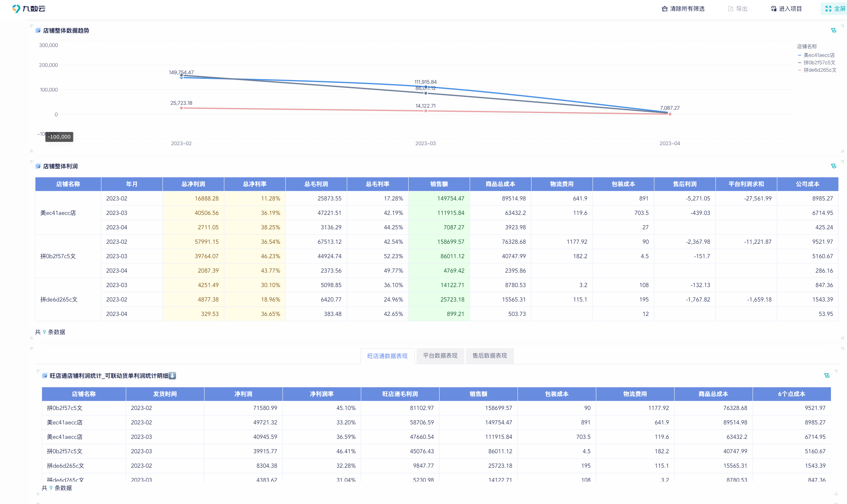This screenshot has height=504, width=847.
Task: Click the 店铺整体利润 panel title icon
Action: pos(38,166)
